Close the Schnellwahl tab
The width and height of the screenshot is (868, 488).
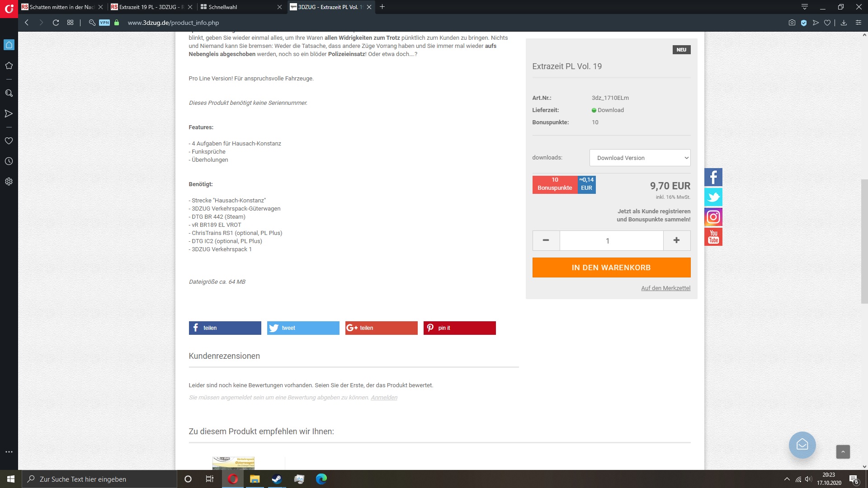[279, 7]
